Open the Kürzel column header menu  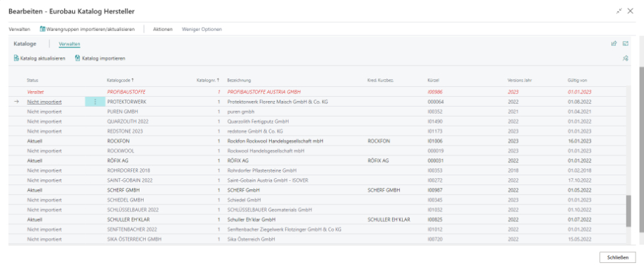click(433, 80)
